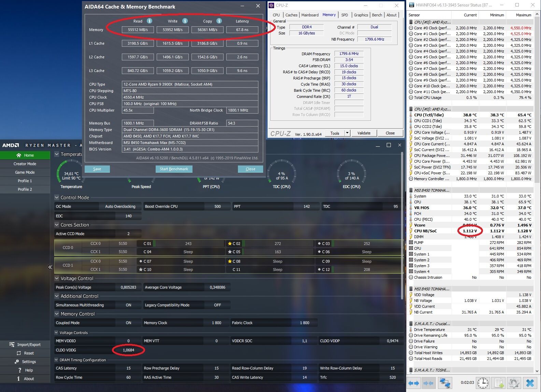Click the Coupled Mode ON value

[128, 323]
